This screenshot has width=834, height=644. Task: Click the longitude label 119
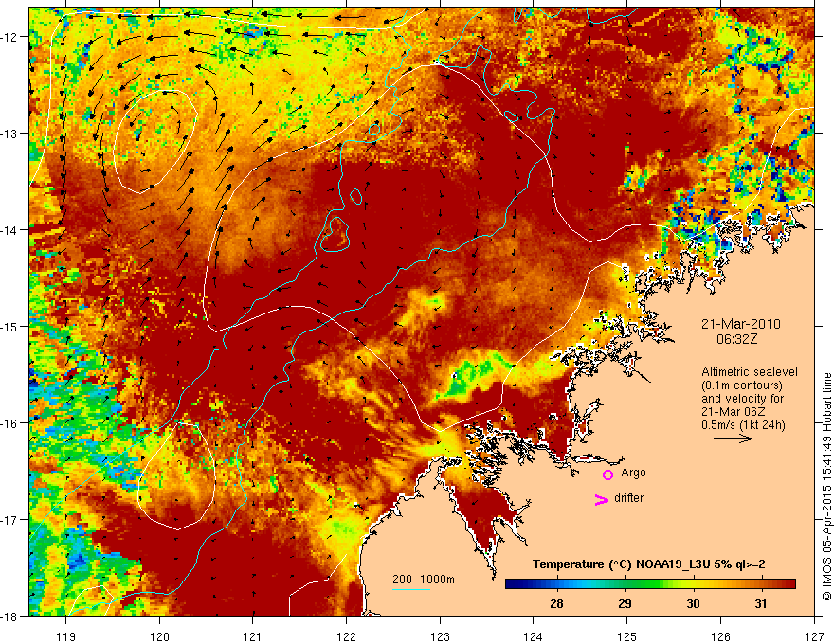[x=66, y=636]
